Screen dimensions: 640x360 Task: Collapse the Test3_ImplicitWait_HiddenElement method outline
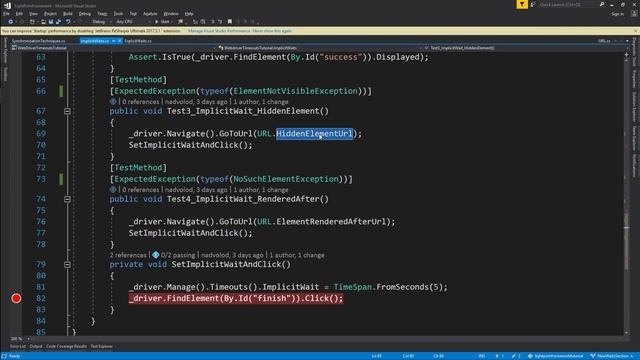67,111
